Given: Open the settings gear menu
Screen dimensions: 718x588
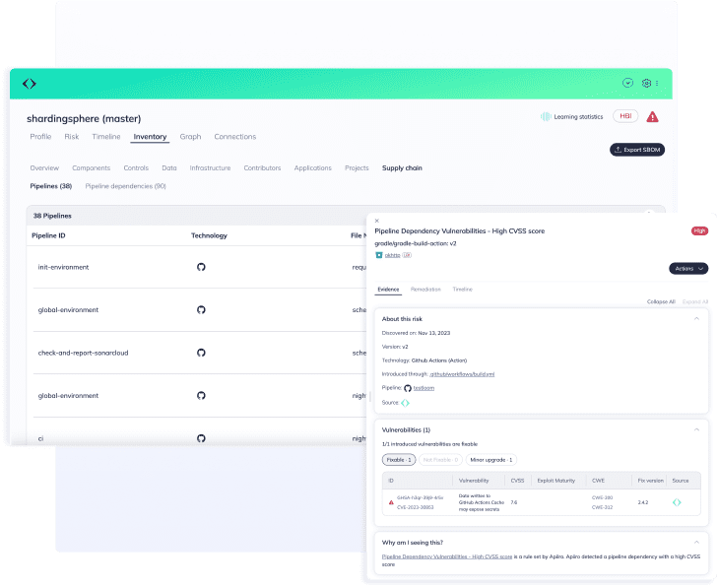Looking at the screenshot, I should coord(647,84).
